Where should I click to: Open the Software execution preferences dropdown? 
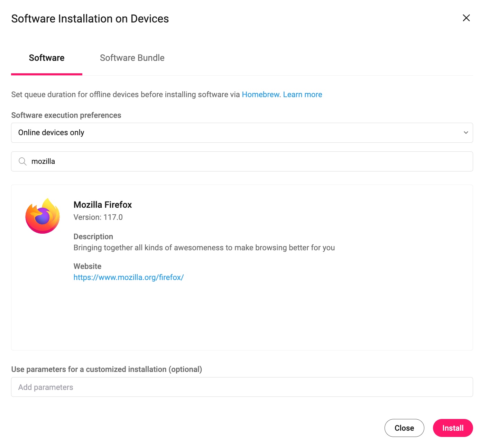pos(241,132)
